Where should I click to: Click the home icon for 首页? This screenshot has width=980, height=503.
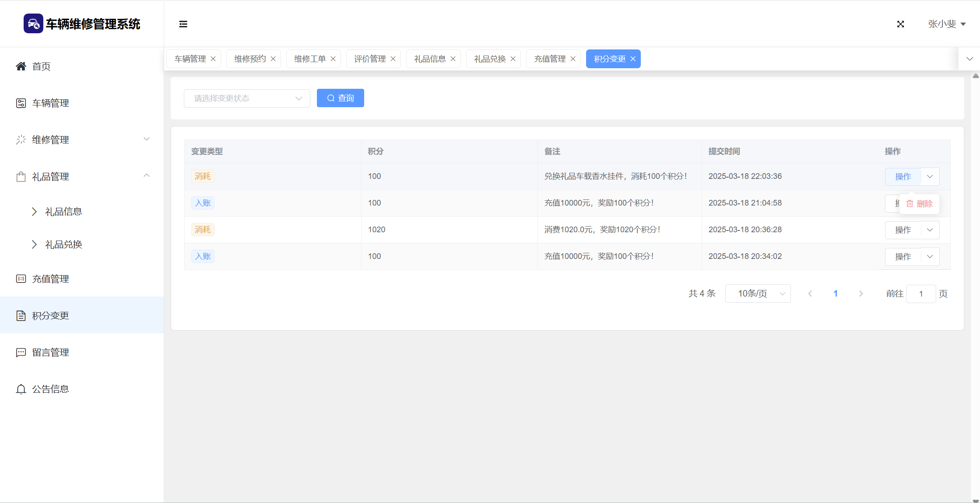[21, 66]
